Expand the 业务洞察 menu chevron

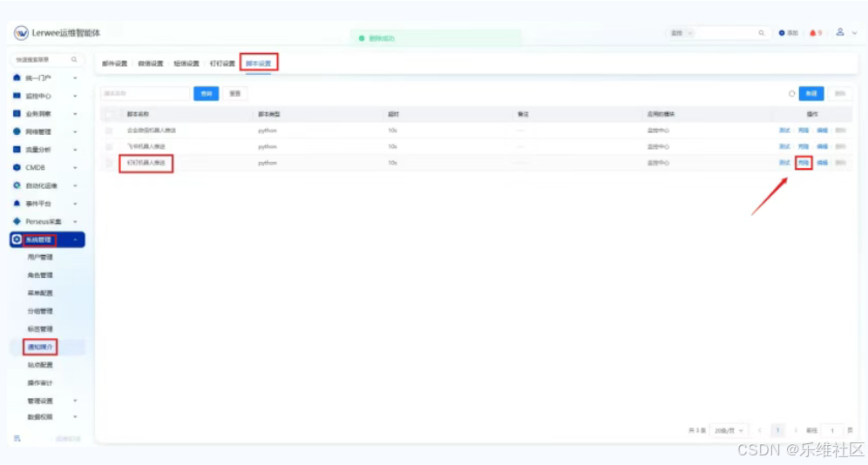click(75, 114)
